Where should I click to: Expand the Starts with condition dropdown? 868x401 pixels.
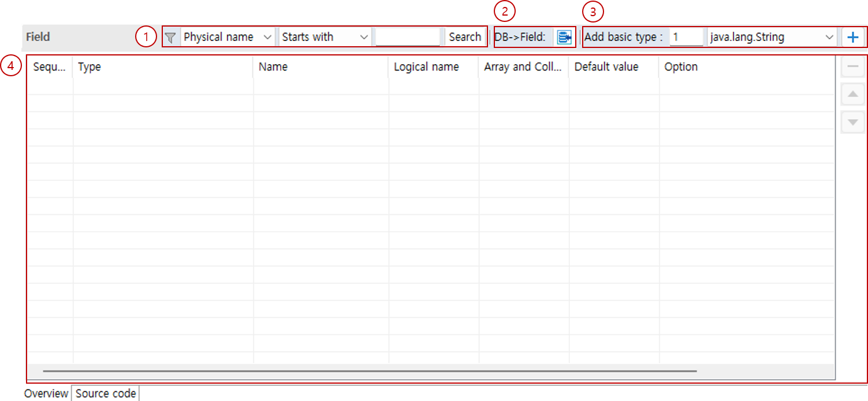[x=325, y=38]
